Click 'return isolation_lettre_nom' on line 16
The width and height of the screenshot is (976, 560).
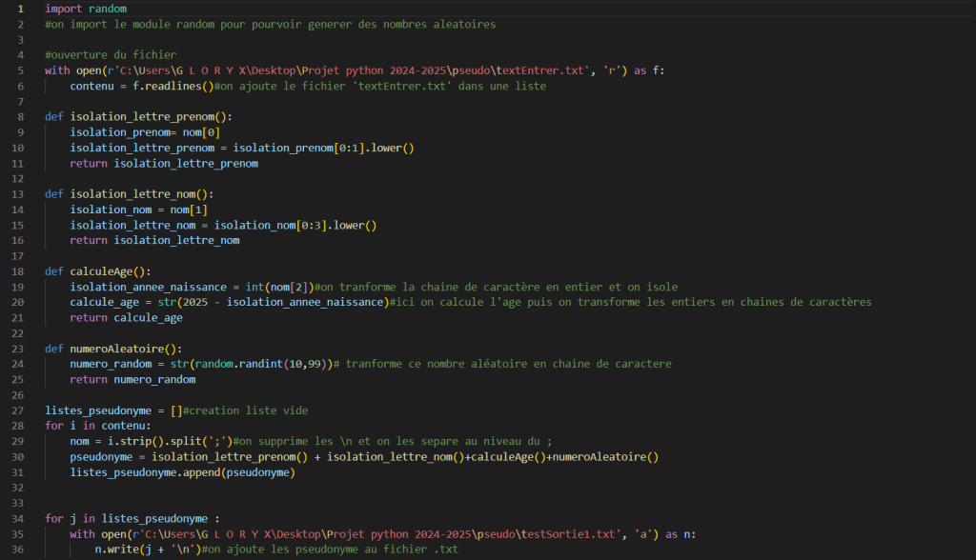click(154, 241)
